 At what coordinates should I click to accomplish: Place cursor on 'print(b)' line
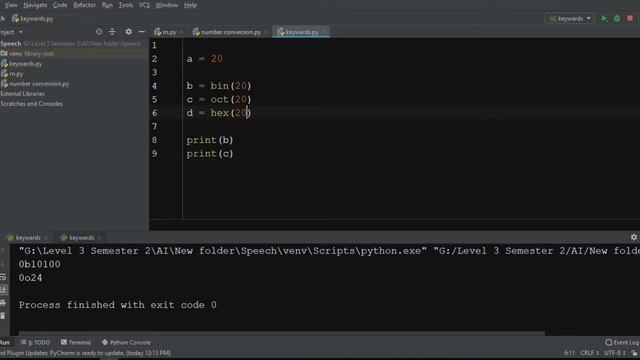(x=210, y=140)
